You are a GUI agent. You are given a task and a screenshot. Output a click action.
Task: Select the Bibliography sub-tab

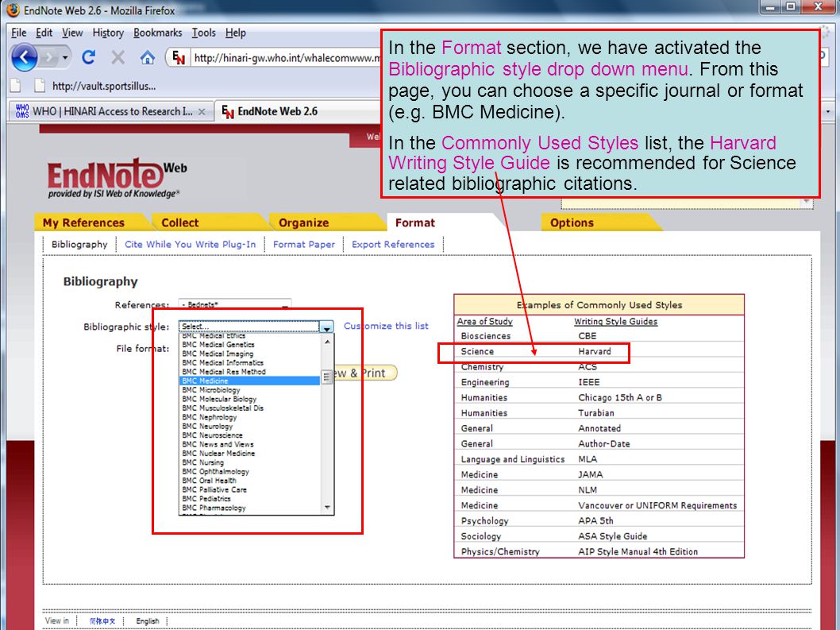[79, 244]
